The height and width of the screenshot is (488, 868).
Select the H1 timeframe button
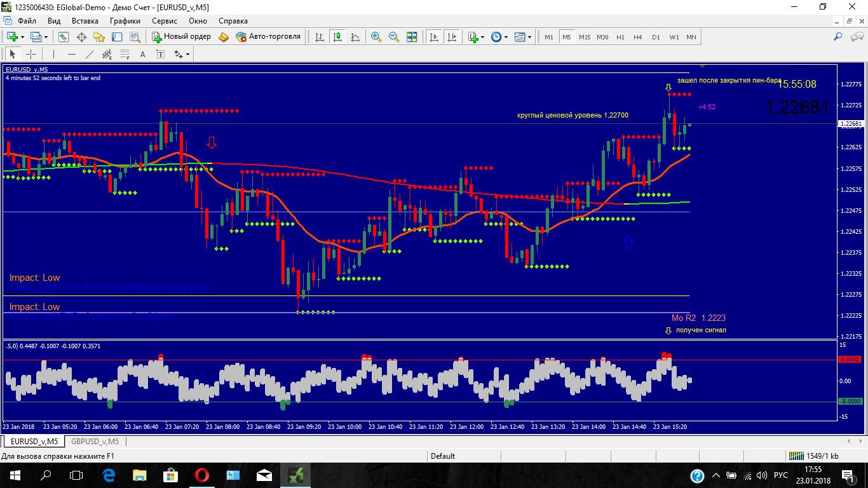pos(620,37)
